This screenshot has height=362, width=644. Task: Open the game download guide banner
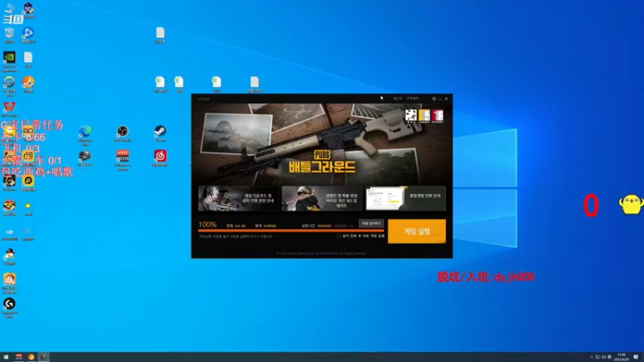(x=238, y=198)
